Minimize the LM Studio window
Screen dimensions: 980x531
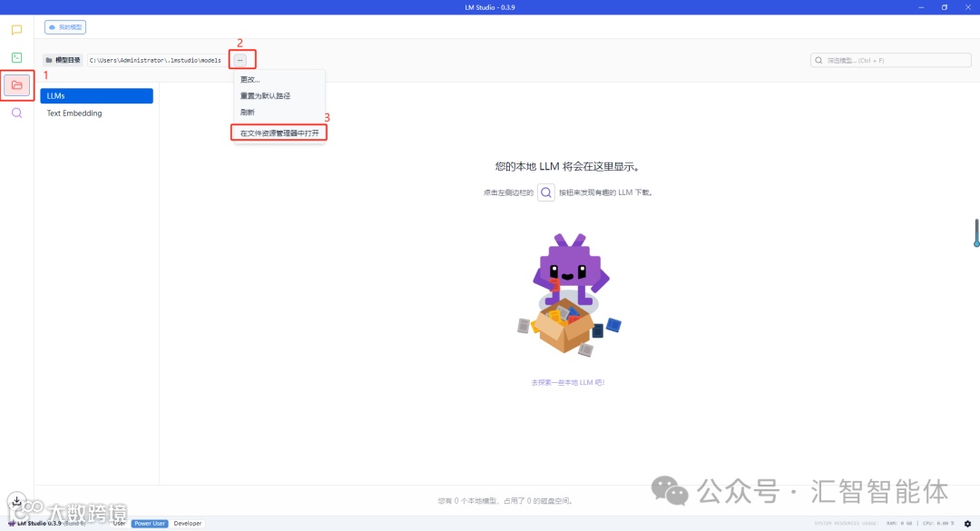coord(921,7)
